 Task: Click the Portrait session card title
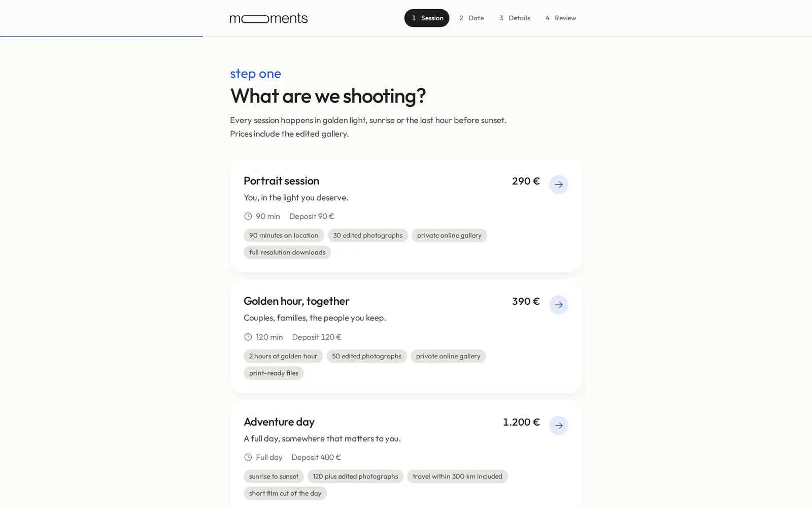281,181
